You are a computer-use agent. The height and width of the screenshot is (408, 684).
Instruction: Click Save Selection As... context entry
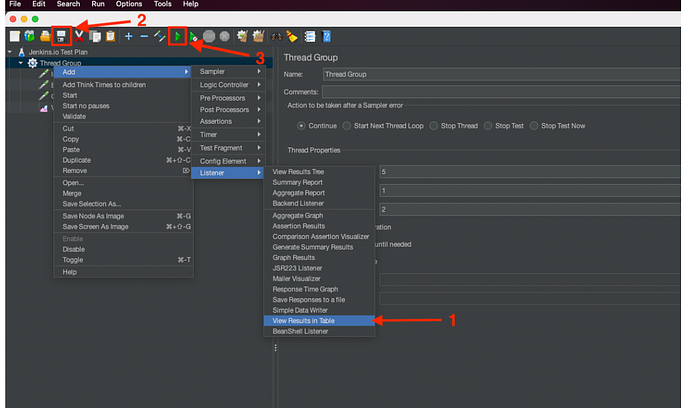pyautogui.click(x=123, y=204)
